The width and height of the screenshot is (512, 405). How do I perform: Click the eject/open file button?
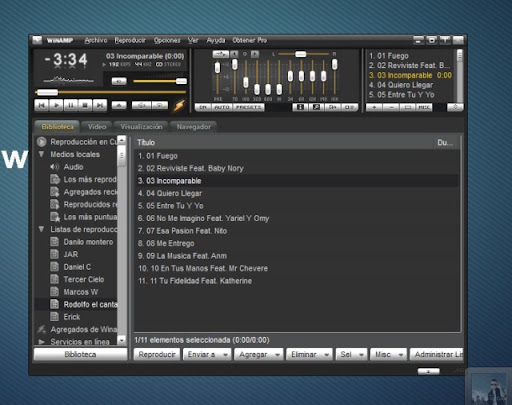coord(119,105)
